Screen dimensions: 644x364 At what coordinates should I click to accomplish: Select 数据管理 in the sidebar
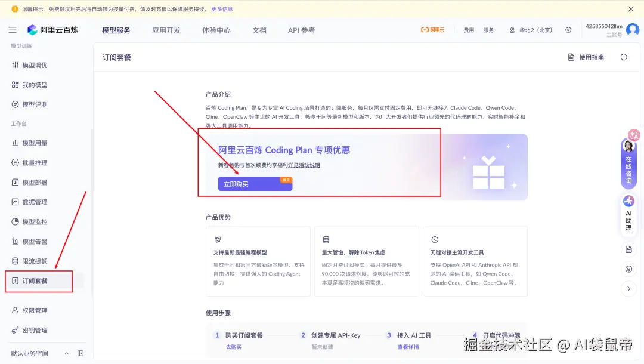coord(36,202)
